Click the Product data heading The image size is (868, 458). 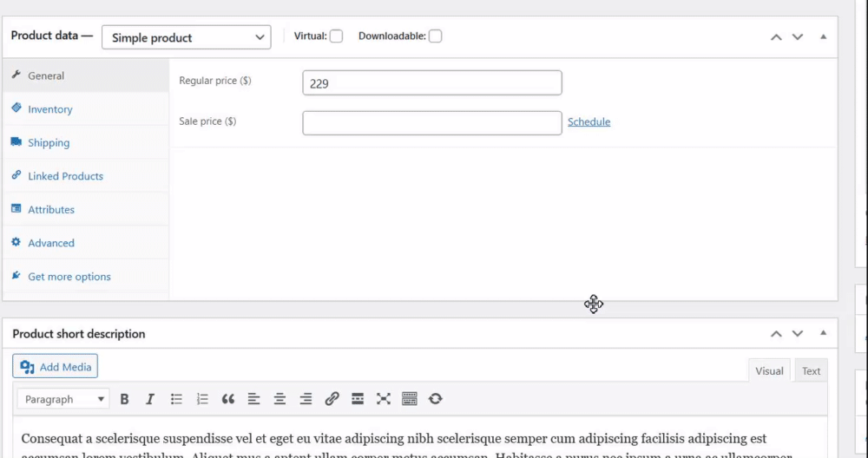point(52,36)
